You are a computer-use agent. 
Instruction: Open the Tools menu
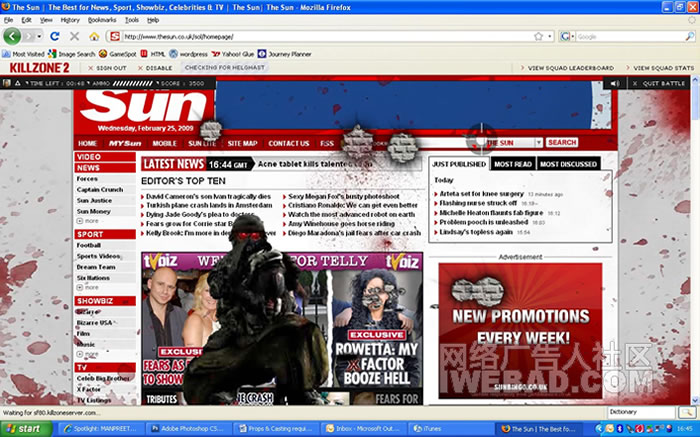click(132, 20)
